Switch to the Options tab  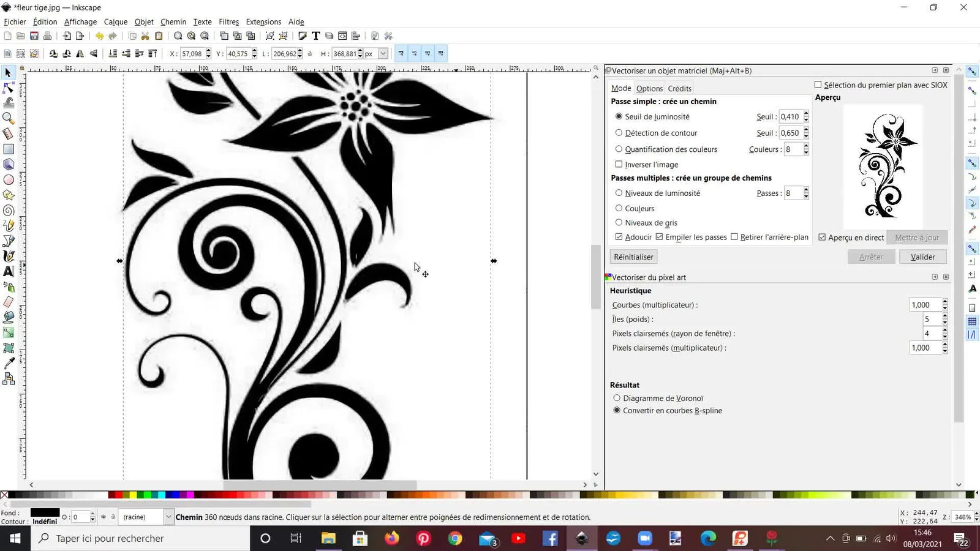649,88
